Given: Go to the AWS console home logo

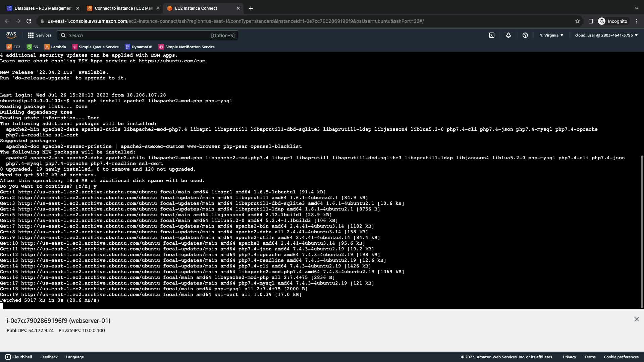Looking at the screenshot, I should tap(11, 35).
